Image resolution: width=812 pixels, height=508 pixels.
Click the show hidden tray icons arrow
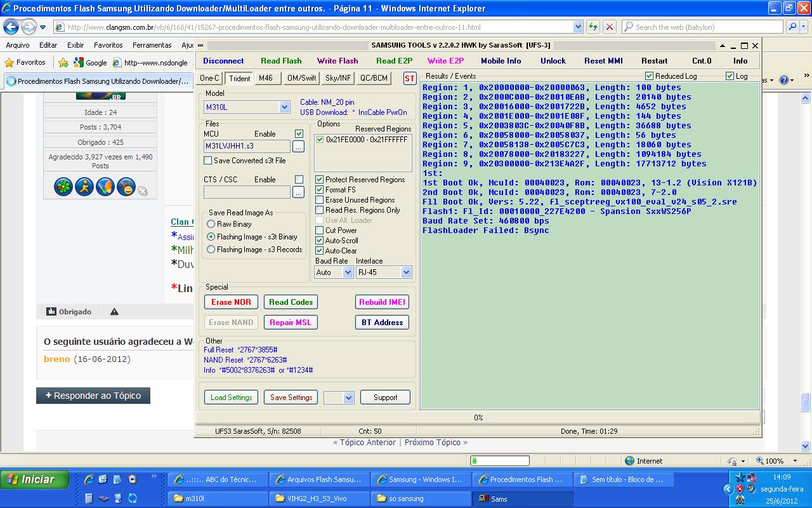coord(728,489)
